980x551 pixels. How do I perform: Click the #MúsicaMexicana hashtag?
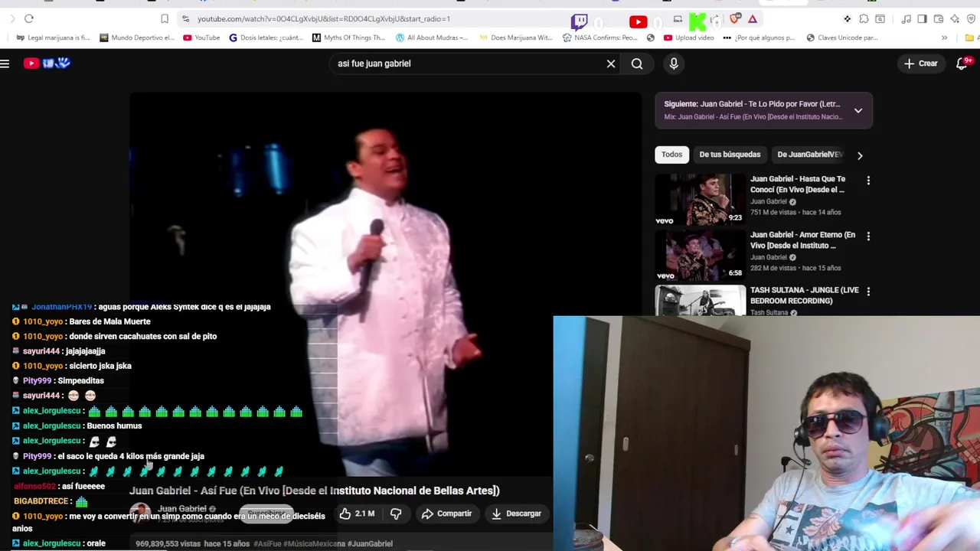[314, 543]
